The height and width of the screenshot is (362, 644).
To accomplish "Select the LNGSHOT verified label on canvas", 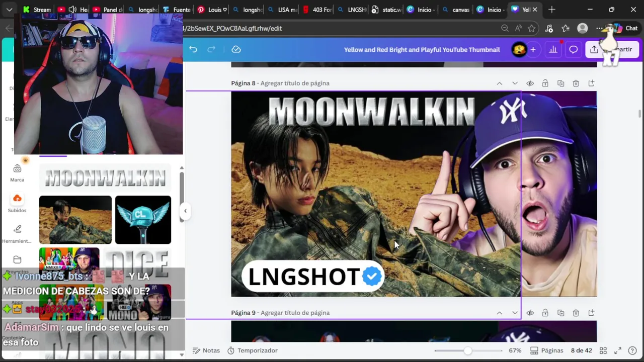I will click(313, 277).
